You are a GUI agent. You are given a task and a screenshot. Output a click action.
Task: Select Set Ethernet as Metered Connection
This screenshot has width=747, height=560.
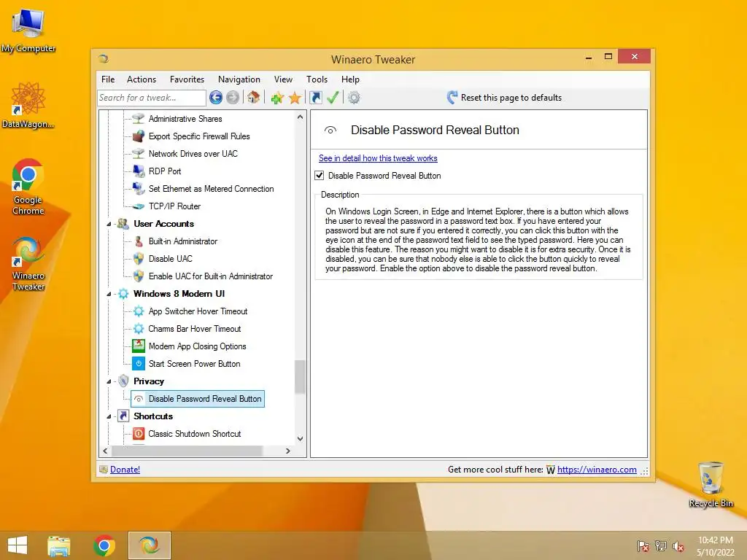(211, 189)
